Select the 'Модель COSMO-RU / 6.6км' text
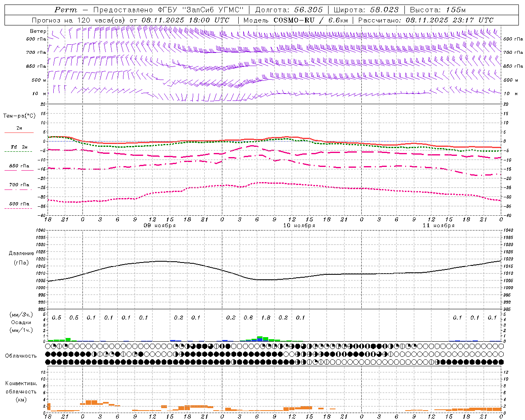This screenshot has width=525, height=420. tap(295, 20)
